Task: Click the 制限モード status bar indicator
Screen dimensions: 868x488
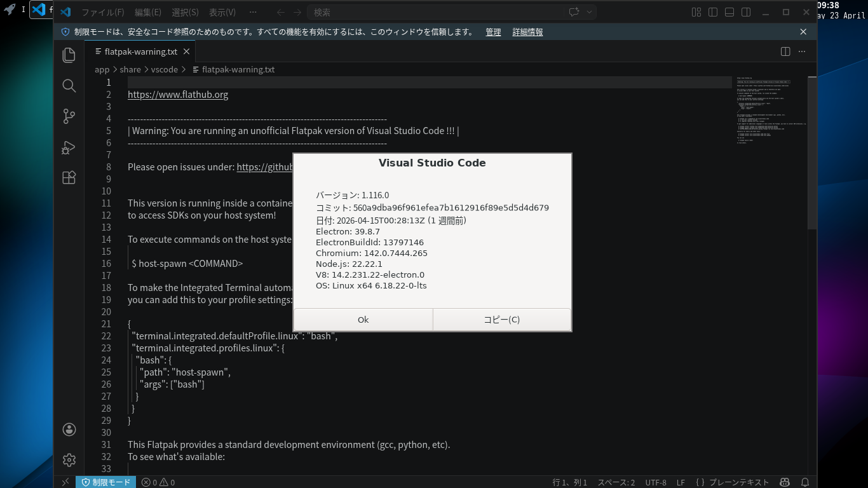Action: 105,482
